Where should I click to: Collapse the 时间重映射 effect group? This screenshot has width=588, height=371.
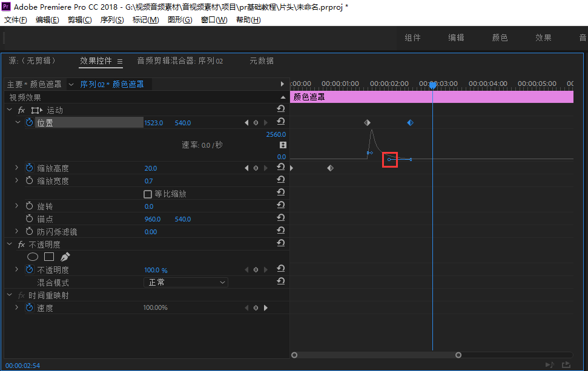click(10, 295)
